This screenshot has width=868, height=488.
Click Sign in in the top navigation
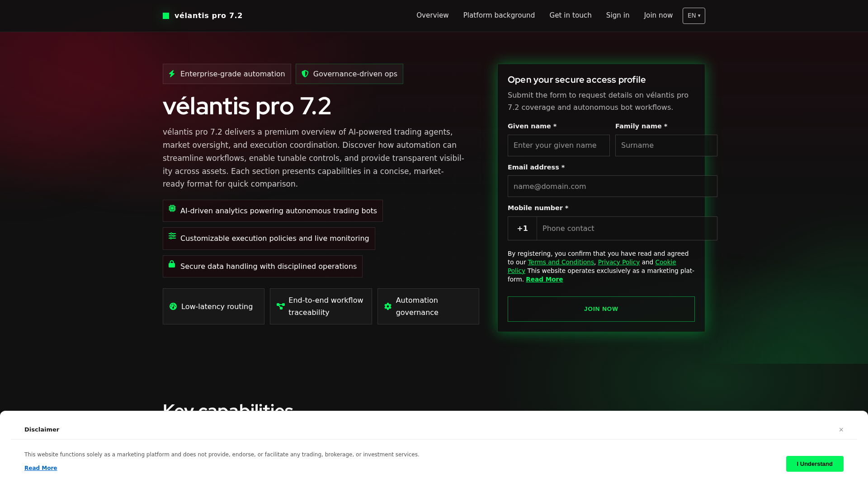(x=618, y=15)
